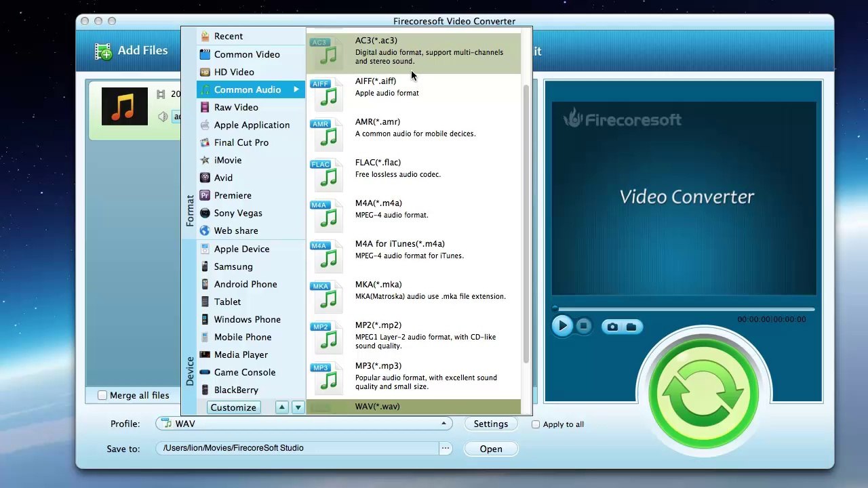Check the Apply to all box
This screenshot has width=868, height=488.
[536, 424]
